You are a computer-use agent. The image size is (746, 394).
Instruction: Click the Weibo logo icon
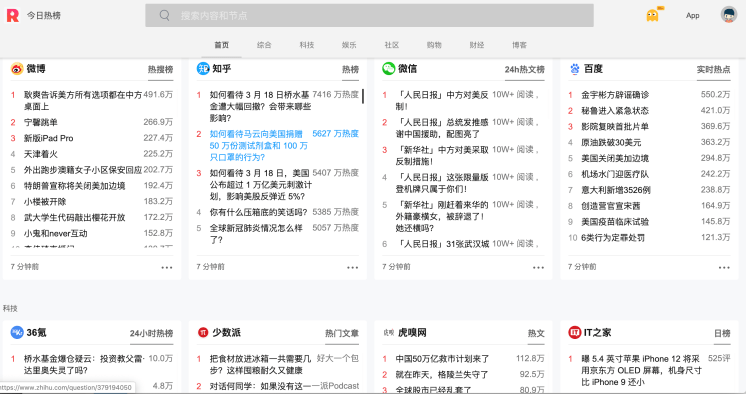(17, 69)
